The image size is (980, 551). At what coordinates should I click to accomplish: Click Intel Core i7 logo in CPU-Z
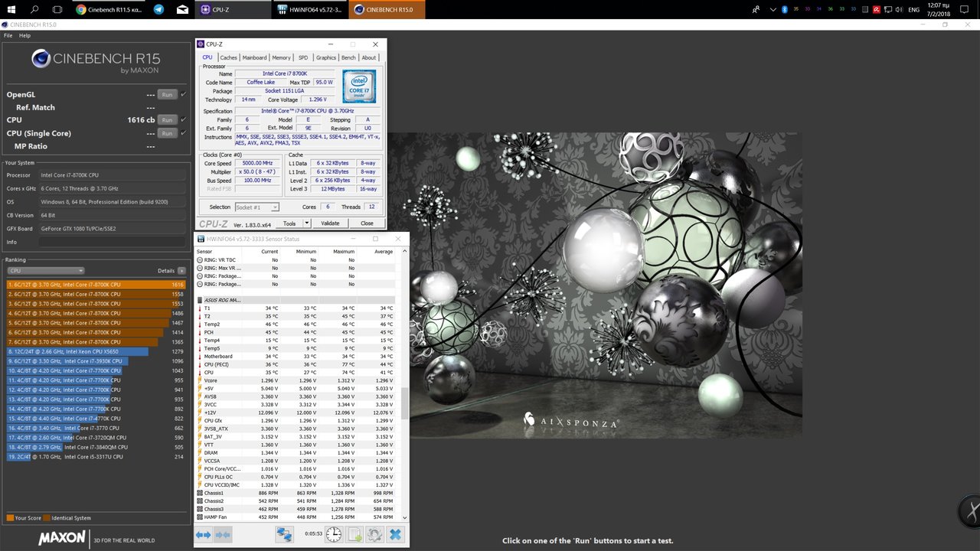point(358,86)
